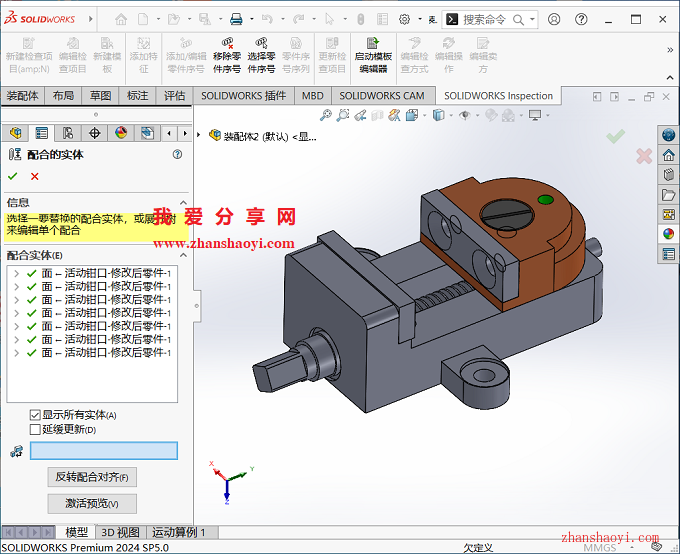Open the PropertyManager tab icon

point(42,133)
